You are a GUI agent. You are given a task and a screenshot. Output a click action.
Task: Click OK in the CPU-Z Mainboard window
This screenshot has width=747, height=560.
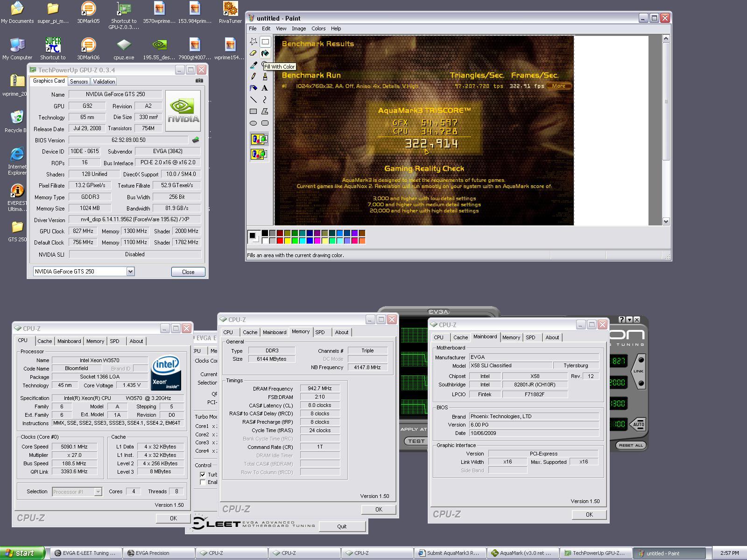pos(589,514)
